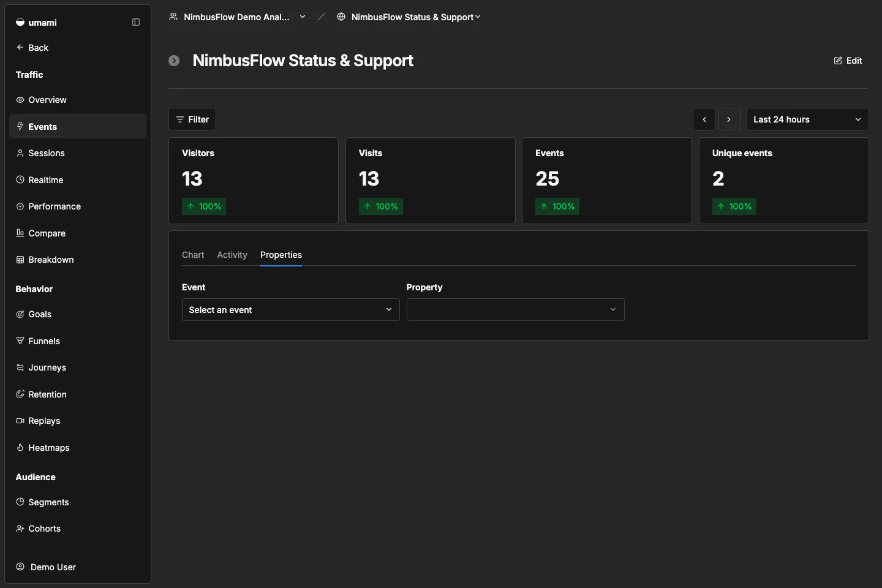Open Journeys report

[x=78, y=367]
